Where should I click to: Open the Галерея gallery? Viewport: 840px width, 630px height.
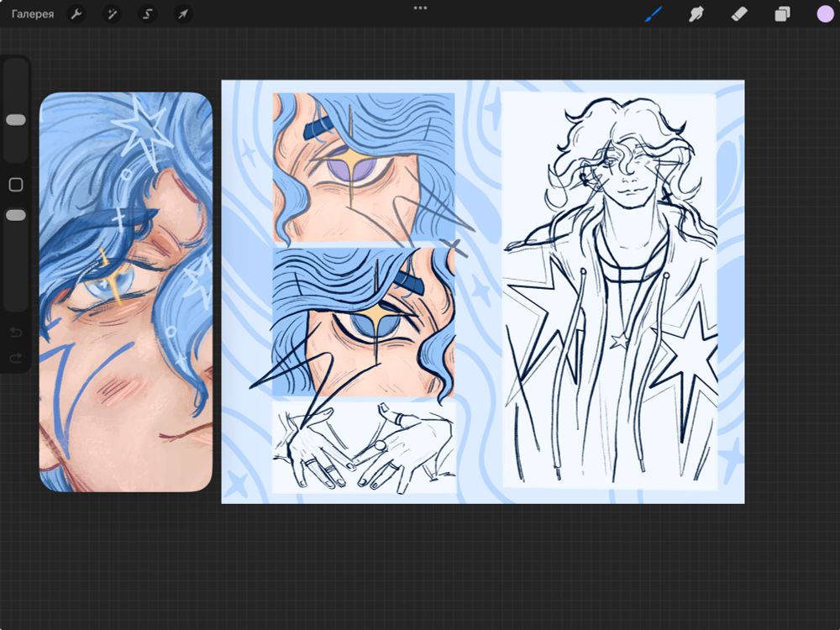tap(33, 14)
